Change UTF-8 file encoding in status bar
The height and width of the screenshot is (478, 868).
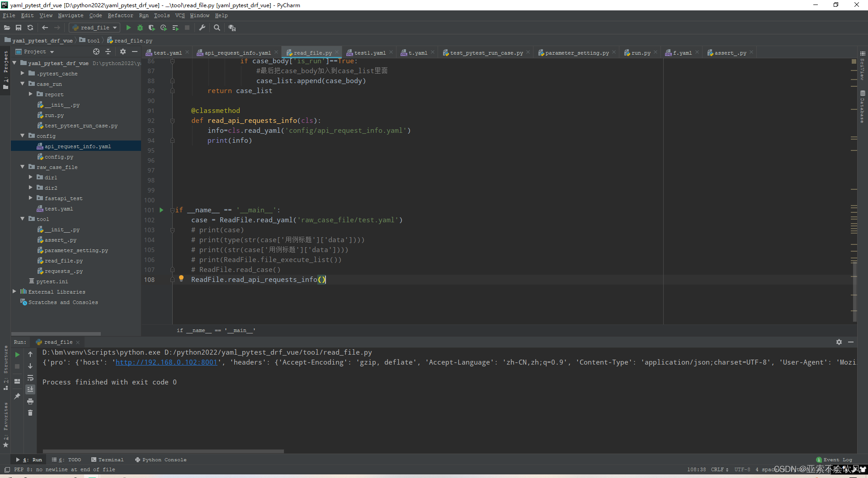[x=742, y=469]
